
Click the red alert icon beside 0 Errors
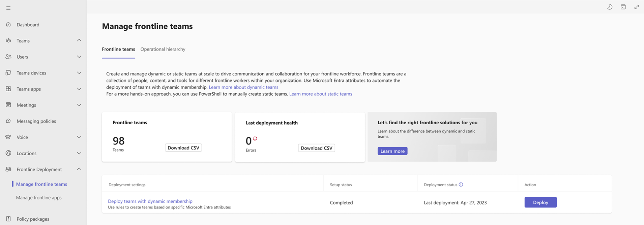(x=255, y=138)
